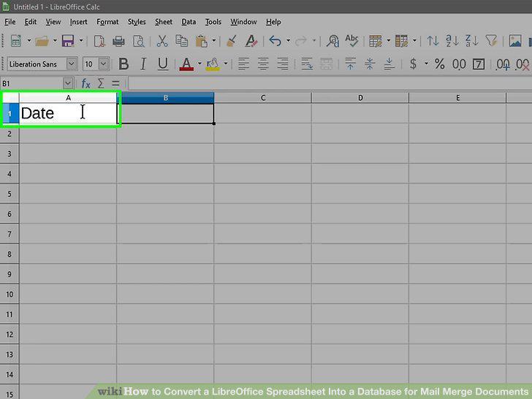Screen dimensions: 532x399
Task: Select row 10 header
Action: point(9,294)
